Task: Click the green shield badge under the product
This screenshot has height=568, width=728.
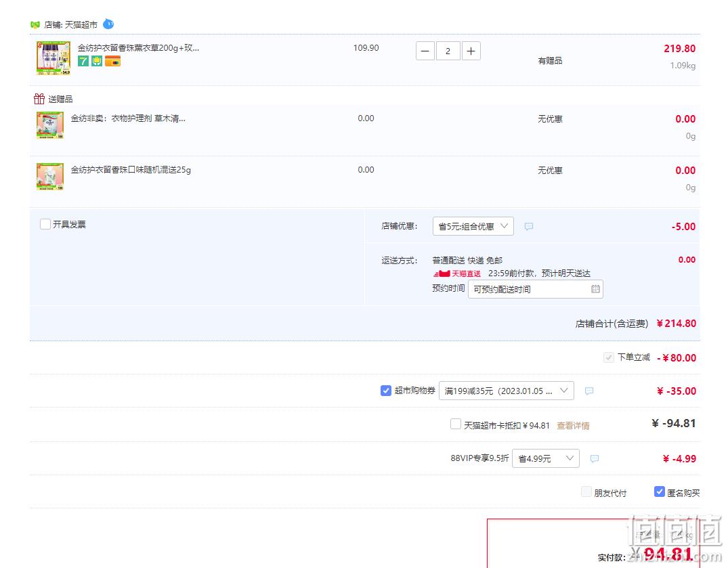Action: pyautogui.click(x=97, y=61)
